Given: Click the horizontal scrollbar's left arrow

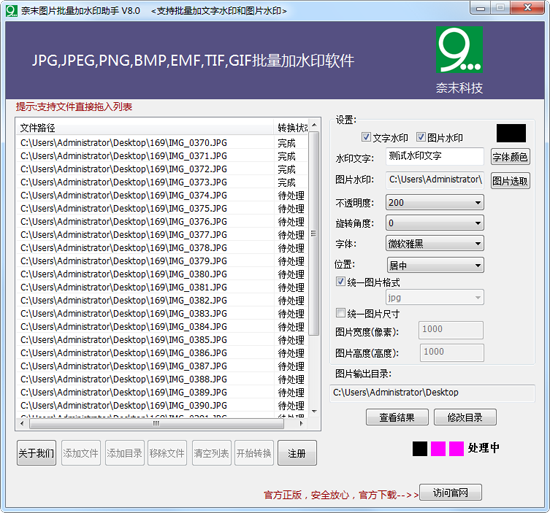Looking at the screenshot, I should tap(22, 424).
